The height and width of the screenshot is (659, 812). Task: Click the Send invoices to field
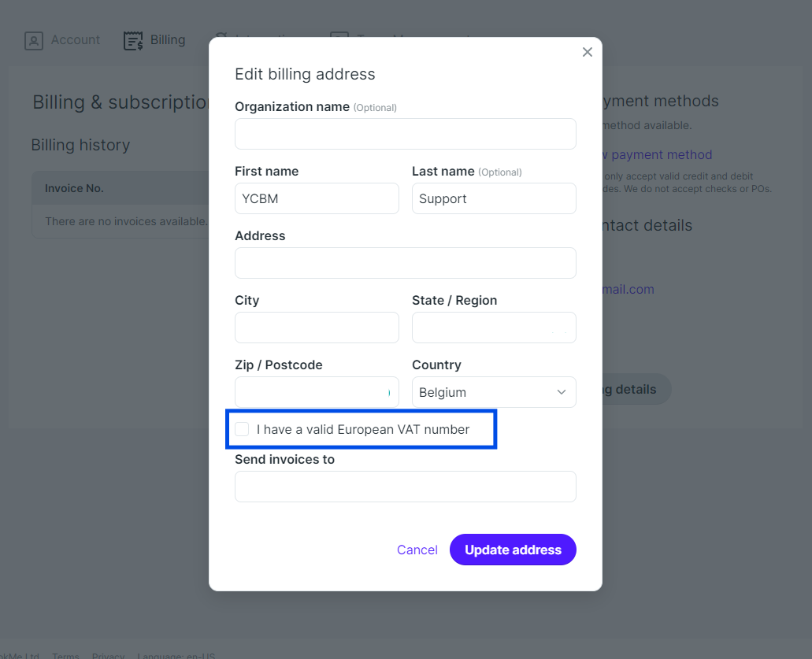(x=406, y=487)
